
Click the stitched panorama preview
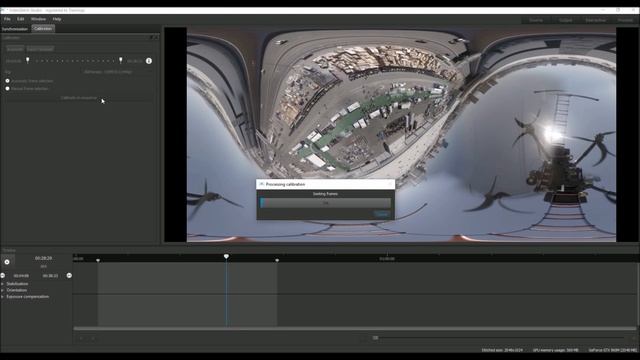tap(401, 135)
